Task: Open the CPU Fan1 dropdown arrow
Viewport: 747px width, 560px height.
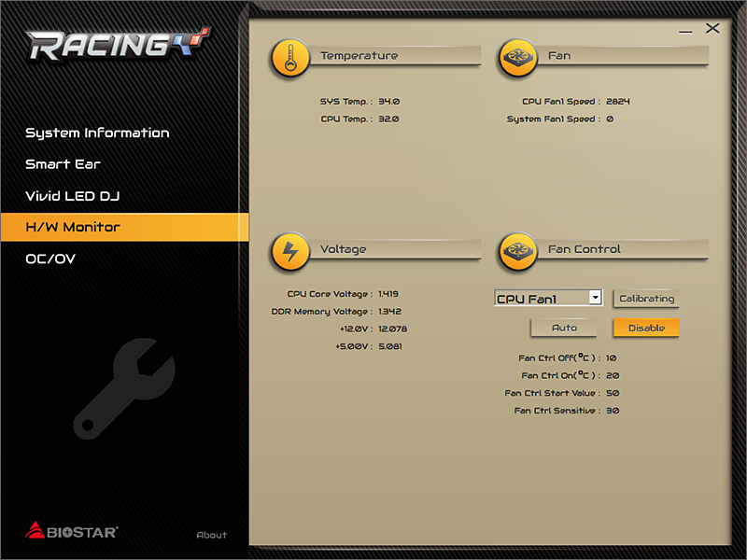Action: [595, 298]
